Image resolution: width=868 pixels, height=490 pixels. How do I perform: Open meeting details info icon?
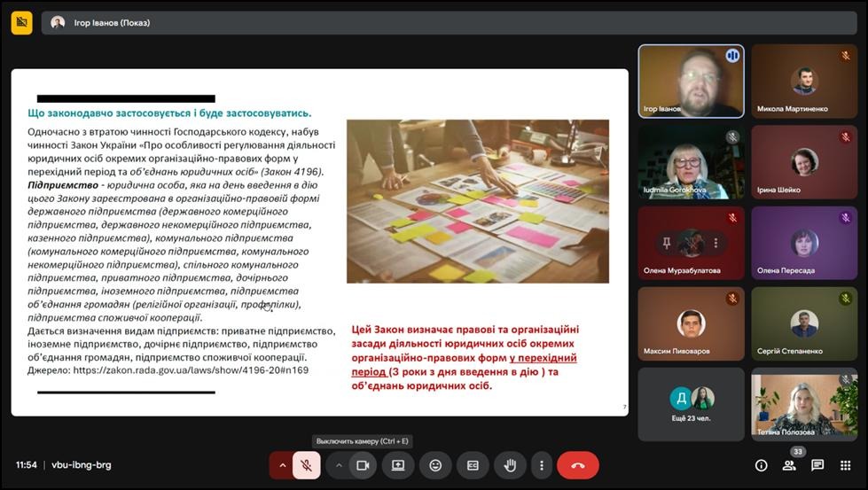click(761, 465)
